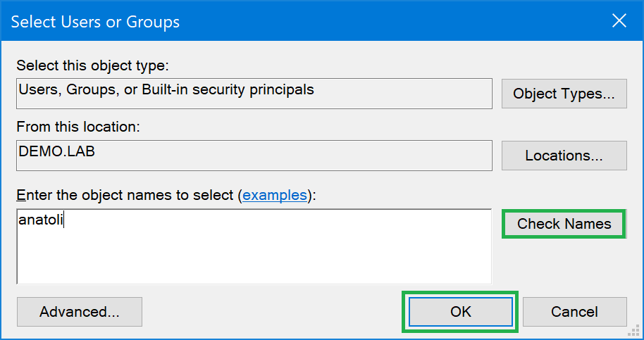
Task: Open the Object Types dialog
Action: [564, 94]
